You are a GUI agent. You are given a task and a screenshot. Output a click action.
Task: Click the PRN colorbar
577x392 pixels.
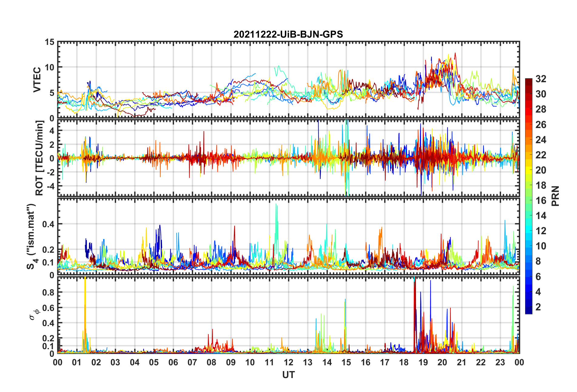tap(529, 196)
